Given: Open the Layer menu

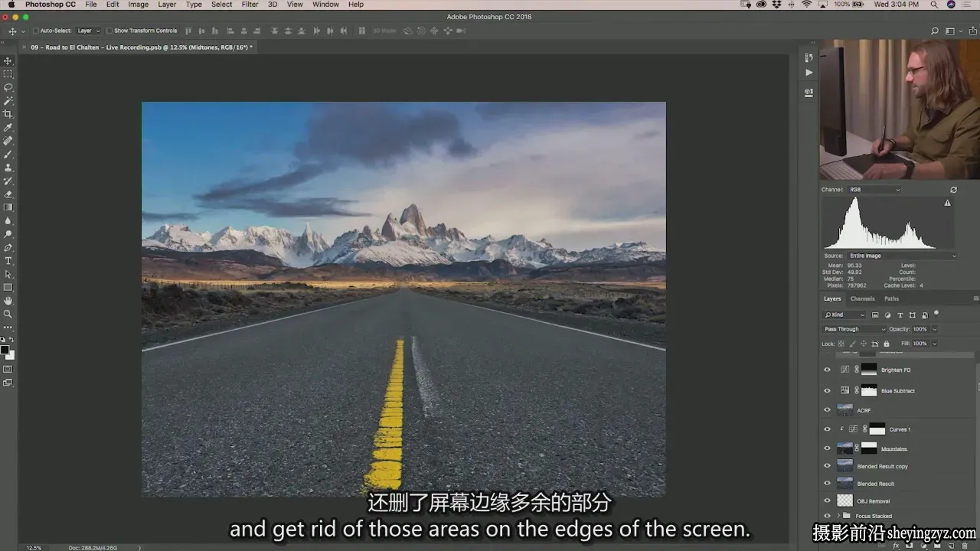Looking at the screenshot, I should click(167, 5).
